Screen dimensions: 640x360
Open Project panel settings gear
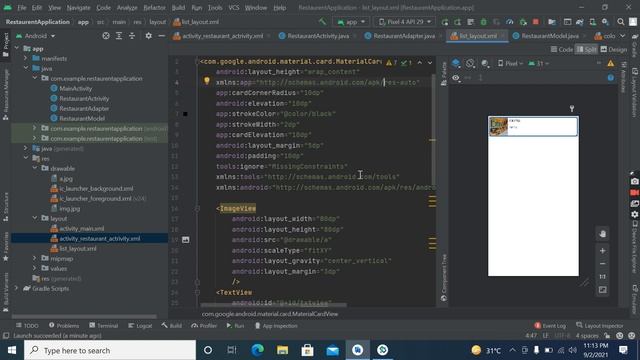click(x=149, y=36)
